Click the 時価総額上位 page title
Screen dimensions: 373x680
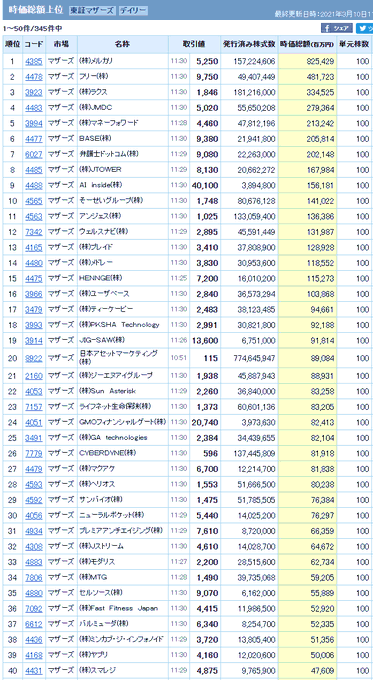pyautogui.click(x=35, y=11)
